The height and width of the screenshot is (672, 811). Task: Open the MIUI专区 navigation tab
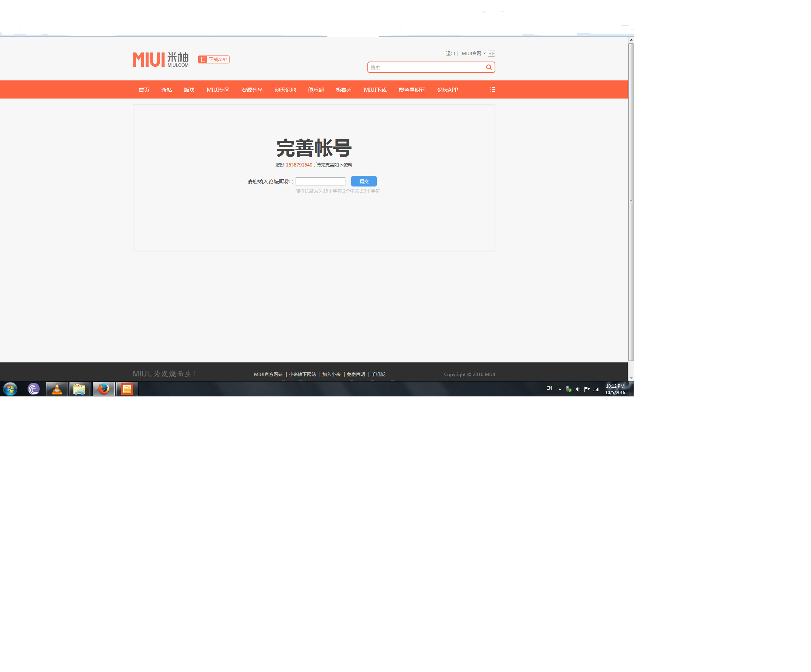[218, 90]
